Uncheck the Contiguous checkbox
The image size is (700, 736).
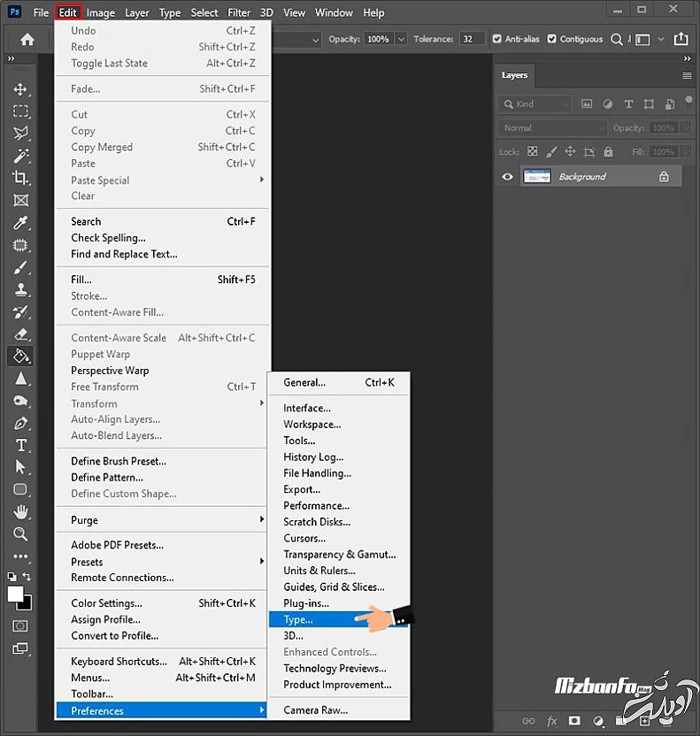[x=552, y=39]
